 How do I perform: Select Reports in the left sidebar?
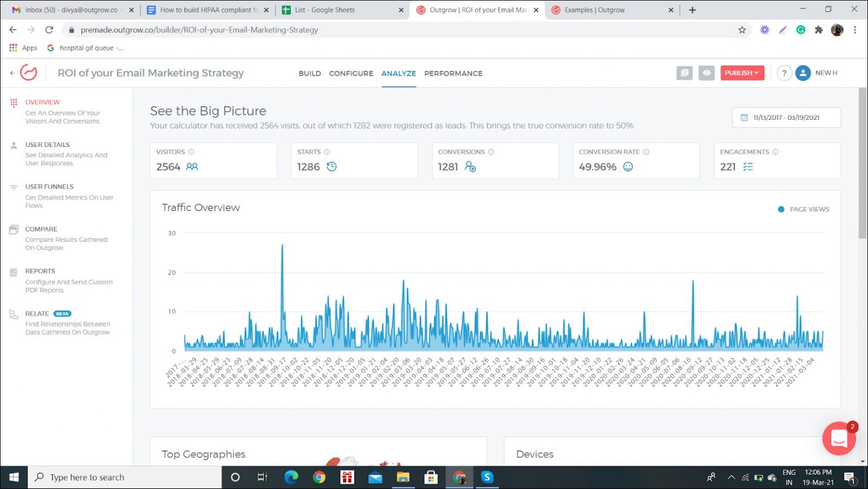tap(40, 271)
